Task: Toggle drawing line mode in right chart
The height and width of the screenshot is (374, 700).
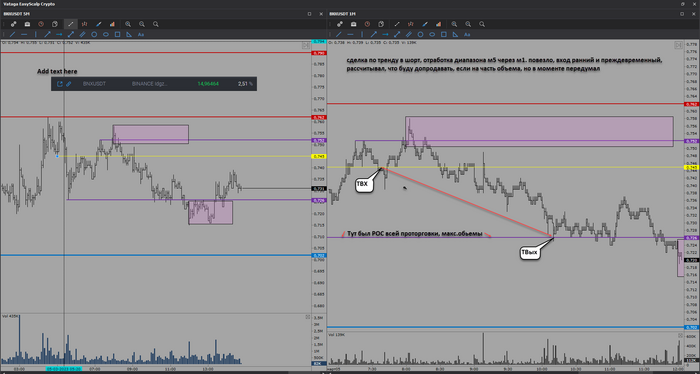Action: pos(397,24)
